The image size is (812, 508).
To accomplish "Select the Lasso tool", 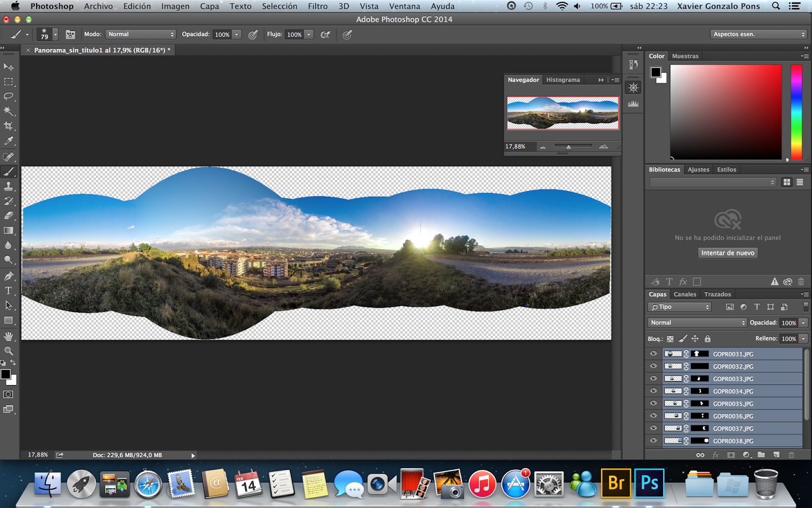I will (9, 96).
